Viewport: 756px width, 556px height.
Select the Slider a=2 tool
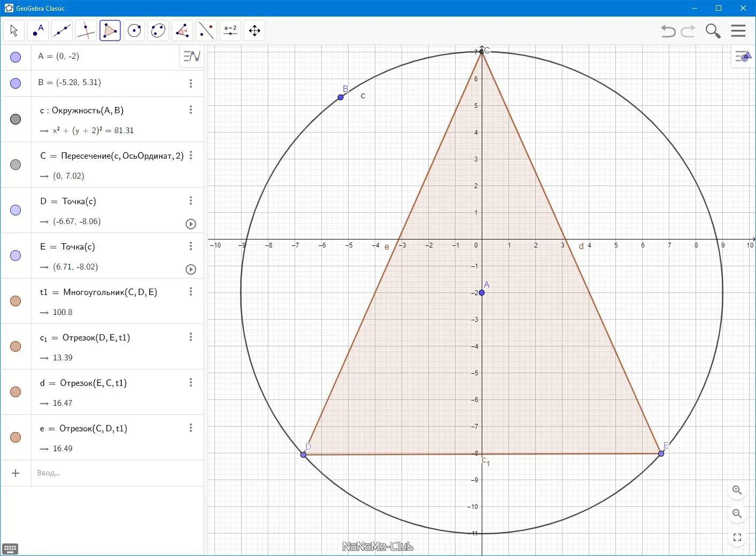coord(230,30)
